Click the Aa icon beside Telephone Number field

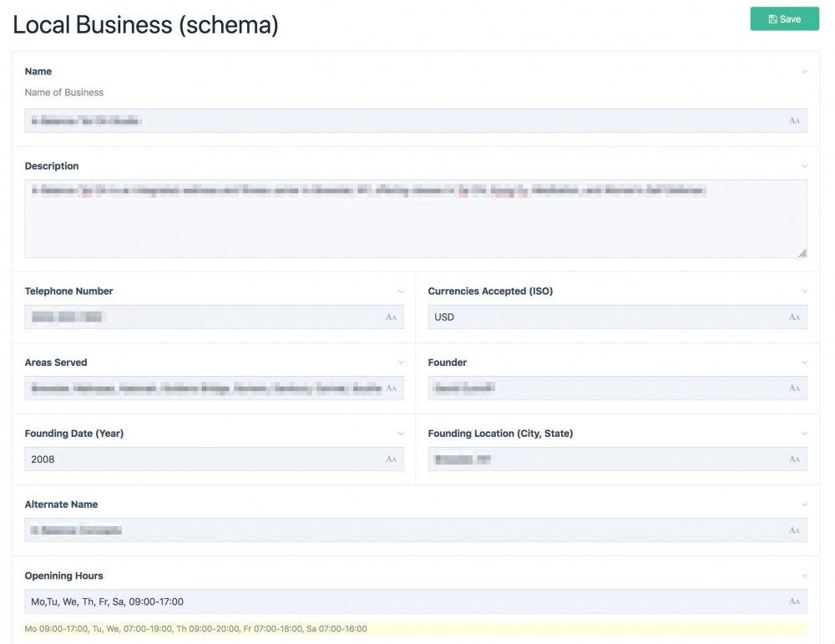(392, 317)
